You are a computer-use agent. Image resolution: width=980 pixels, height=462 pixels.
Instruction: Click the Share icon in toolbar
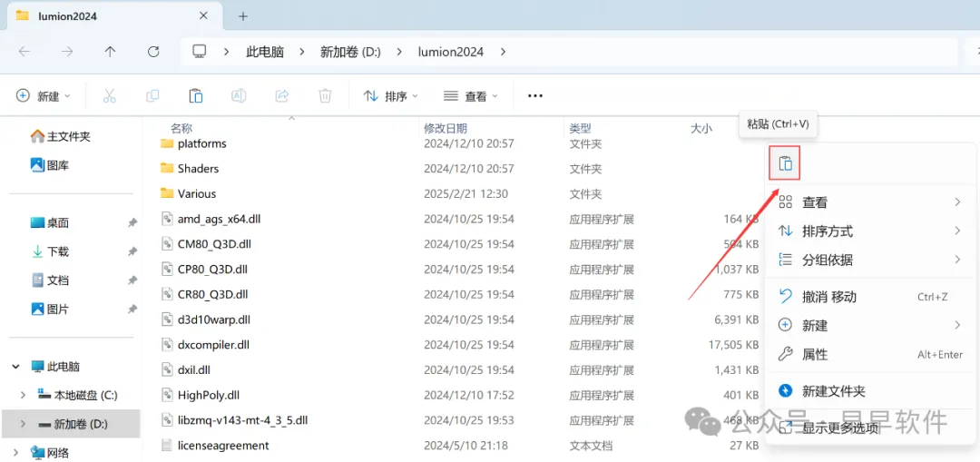point(282,95)
